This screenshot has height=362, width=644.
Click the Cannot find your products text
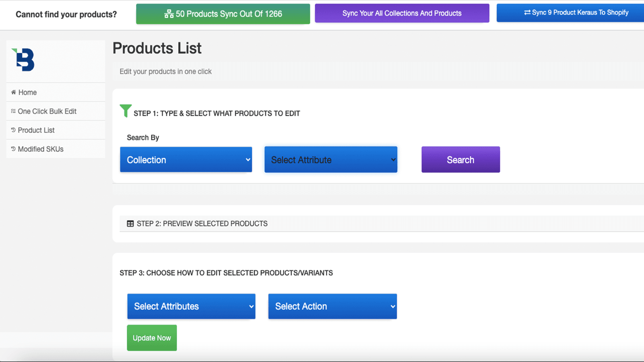click(x=66, y=14)
